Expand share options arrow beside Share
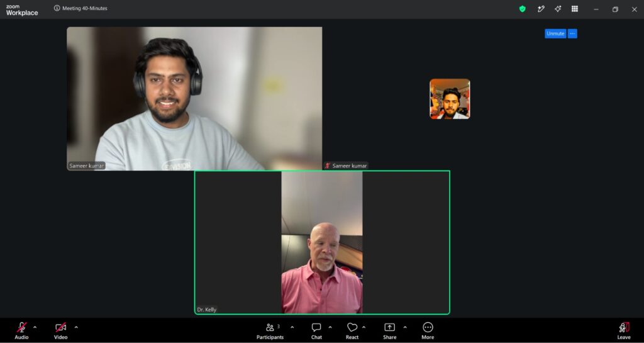This screenshot has width=644, height=343. click(405, 327)
